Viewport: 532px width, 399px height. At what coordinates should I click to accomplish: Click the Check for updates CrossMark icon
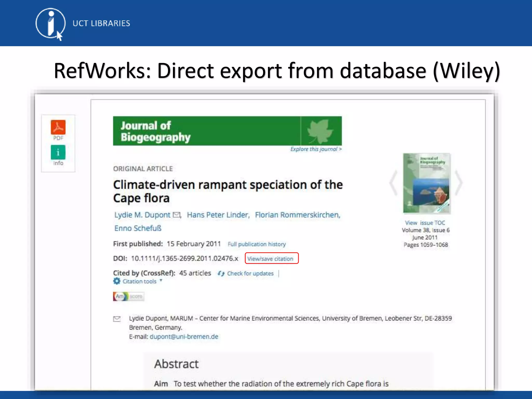[221, 274]
